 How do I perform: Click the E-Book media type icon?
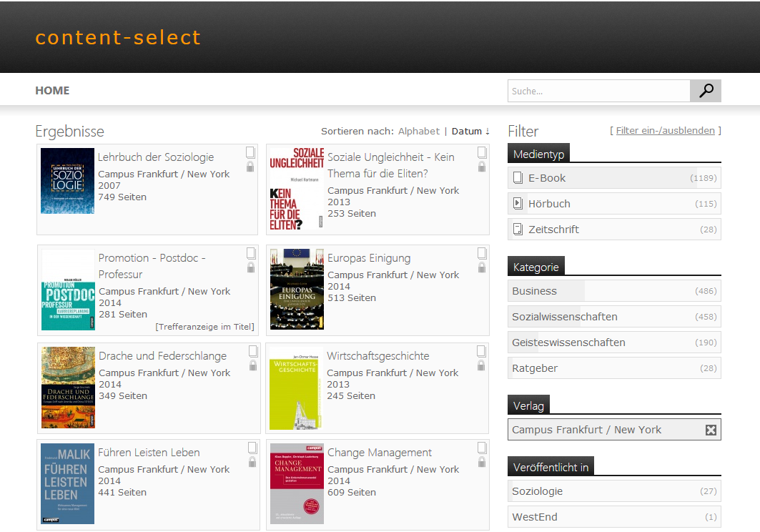(518, 178)
